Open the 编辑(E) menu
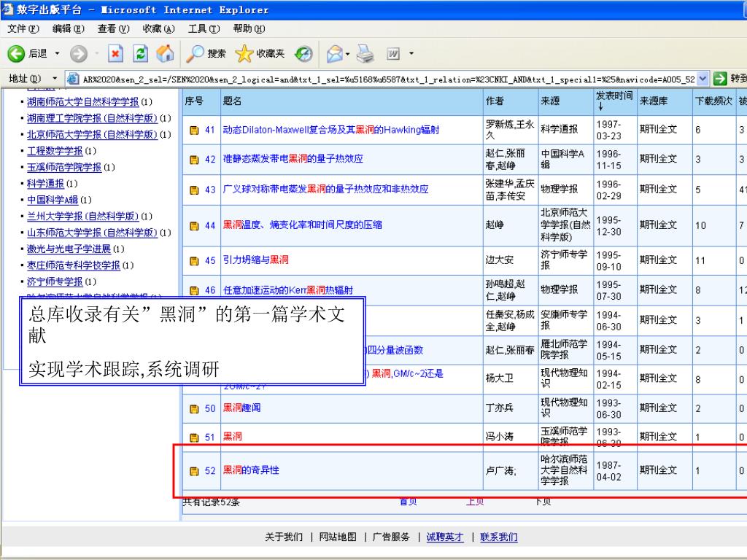 pos(68,28)
